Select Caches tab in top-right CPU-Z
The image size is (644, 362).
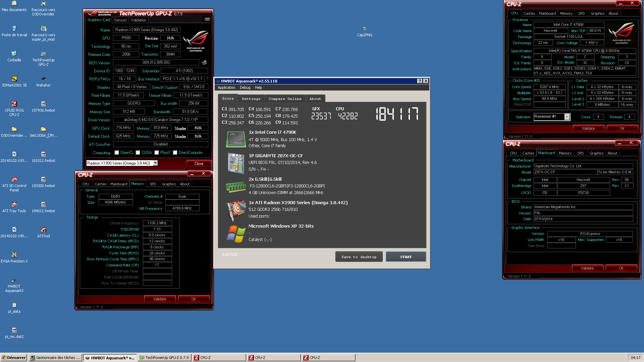tap(529, 13)
